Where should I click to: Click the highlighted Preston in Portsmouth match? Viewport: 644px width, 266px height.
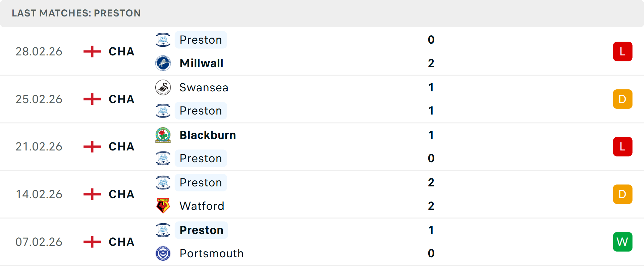coord(201,230)
